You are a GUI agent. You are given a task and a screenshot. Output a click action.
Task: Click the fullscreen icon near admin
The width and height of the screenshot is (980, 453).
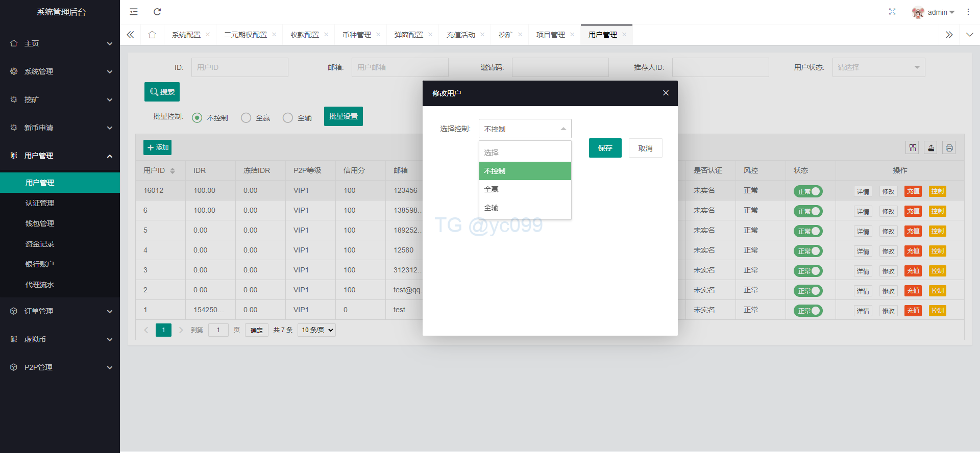point(892,12)
